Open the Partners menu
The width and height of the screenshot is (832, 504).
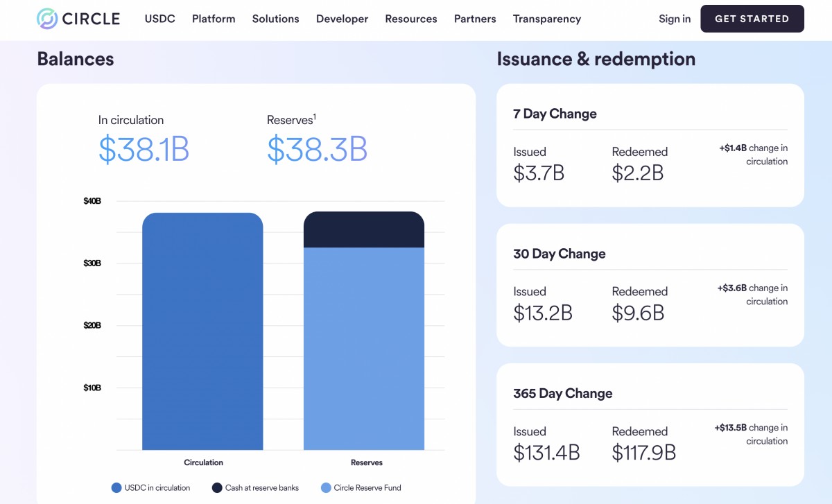coord(475,19)
